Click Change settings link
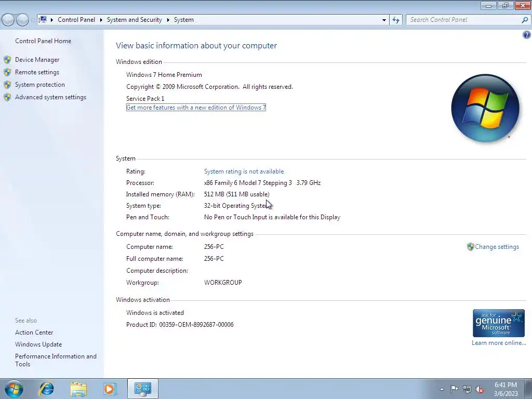Viewport: 532px width, 399px height. coord(497,247)
